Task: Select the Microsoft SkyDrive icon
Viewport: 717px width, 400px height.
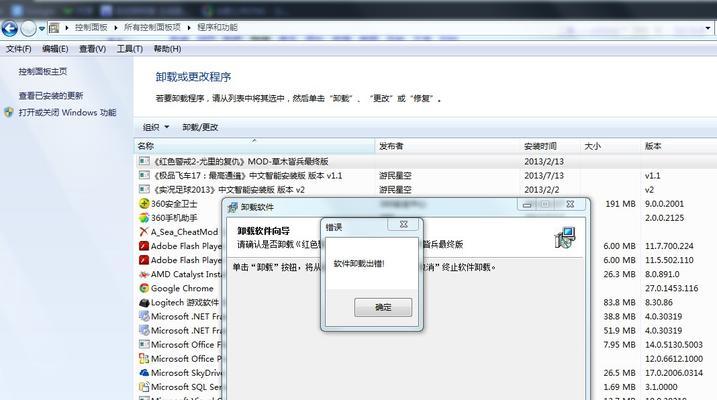Action: [144, 373]
